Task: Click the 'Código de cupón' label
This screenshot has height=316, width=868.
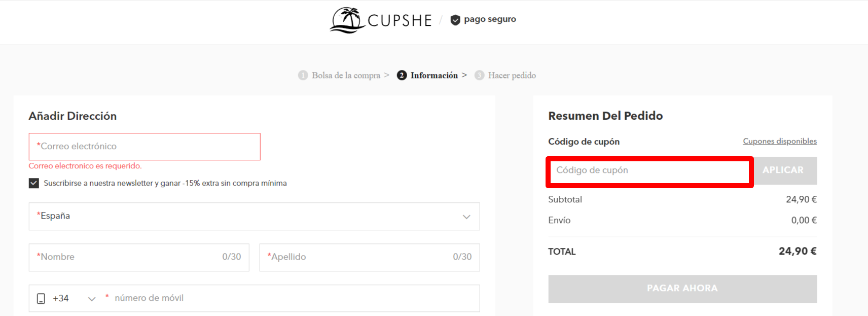Action: [584, 142]
